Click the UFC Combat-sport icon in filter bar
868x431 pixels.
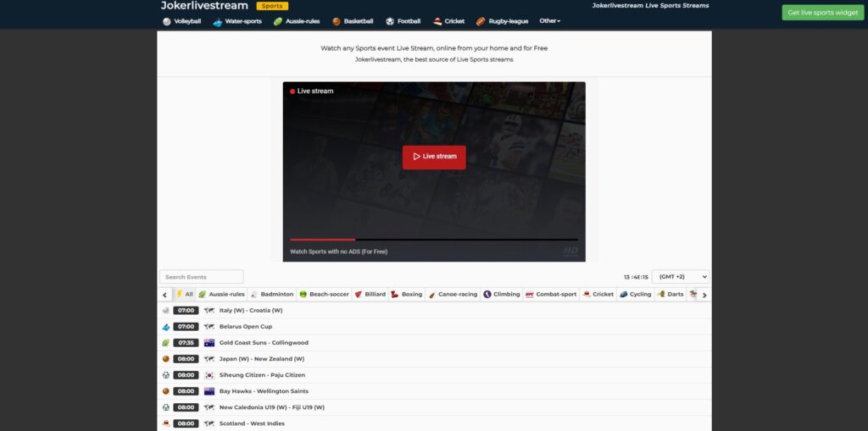coord(529,295)
